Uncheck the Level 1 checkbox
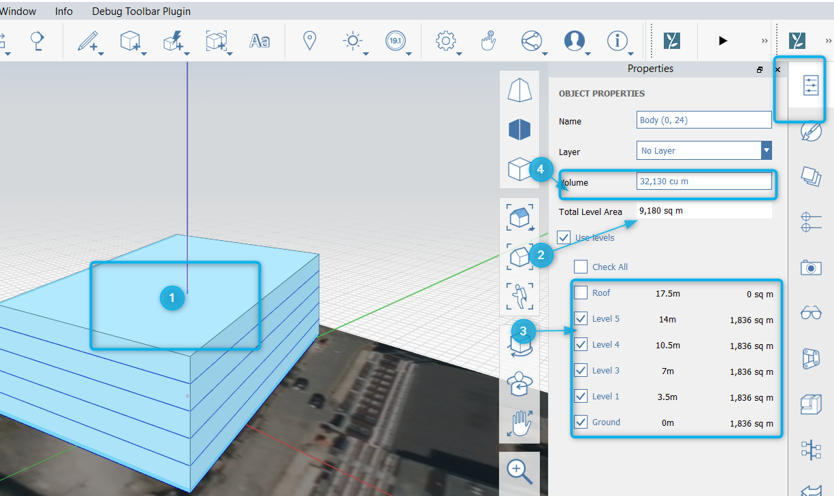The image size is (834, 496). (581, 396)
